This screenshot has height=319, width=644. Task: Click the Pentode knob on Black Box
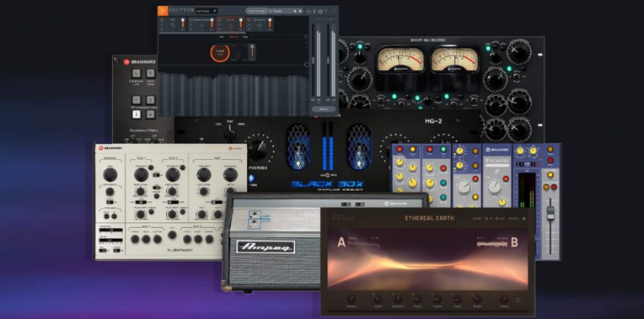coord(258,149)
